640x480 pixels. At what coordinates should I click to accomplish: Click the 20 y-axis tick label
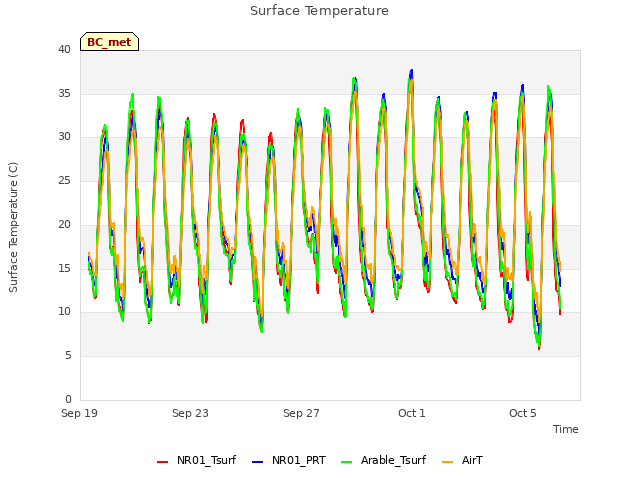64,224
